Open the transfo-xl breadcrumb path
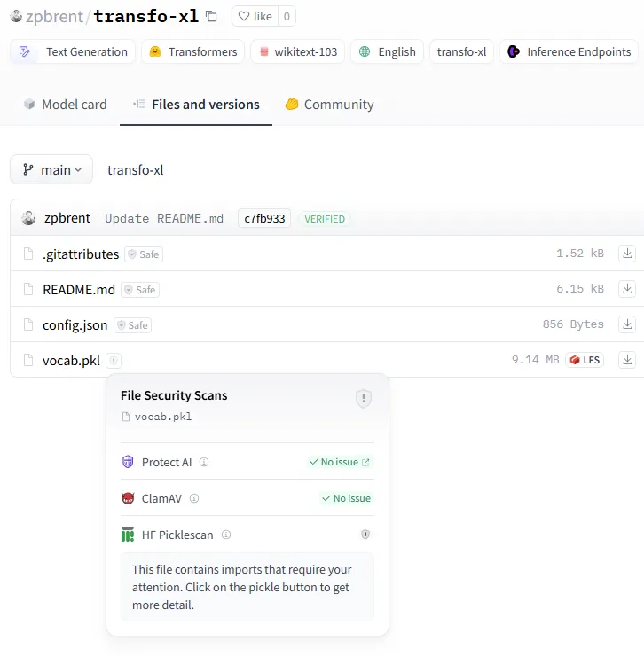Screen dimensions: 644x656 (135, 170)
